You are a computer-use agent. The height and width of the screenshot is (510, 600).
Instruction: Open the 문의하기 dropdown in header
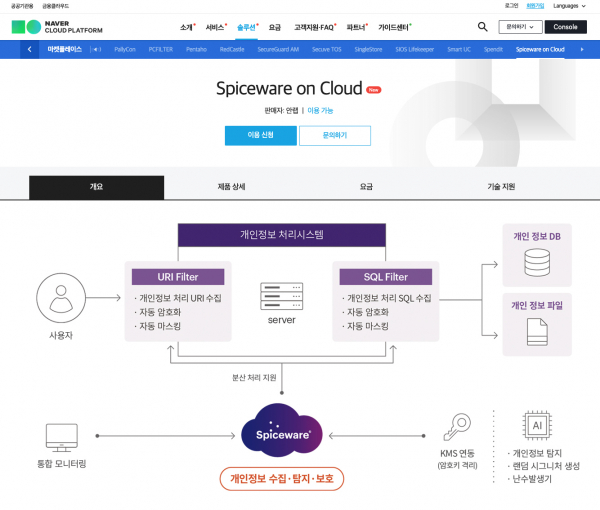(521, 27)
